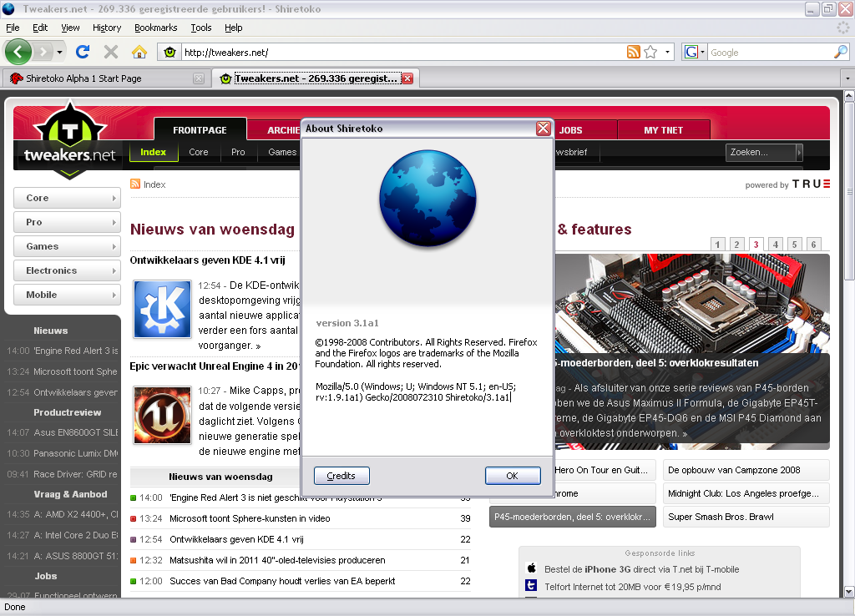Open the File menu
Image resolution: width=855 pixels, height=616 pixels.
(13, 28)
